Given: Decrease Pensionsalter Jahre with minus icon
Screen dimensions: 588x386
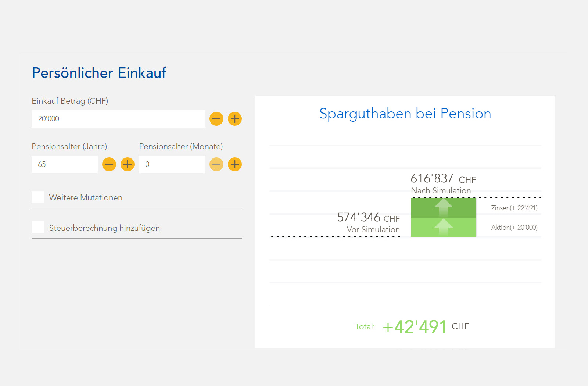Looking at the screenshot, I should [109, 164].
